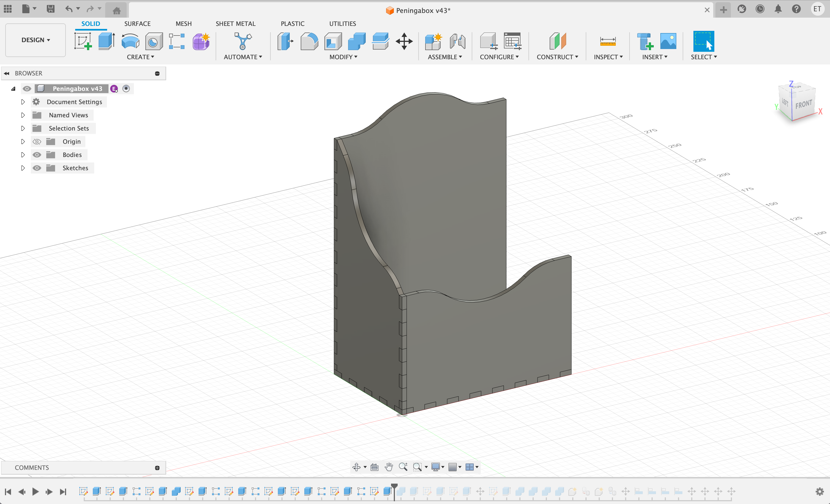Image resolution: width=830 pixels, height=504 pixels.
Task: Click the Create Form purple icon
Action: (x=201, y=41)
